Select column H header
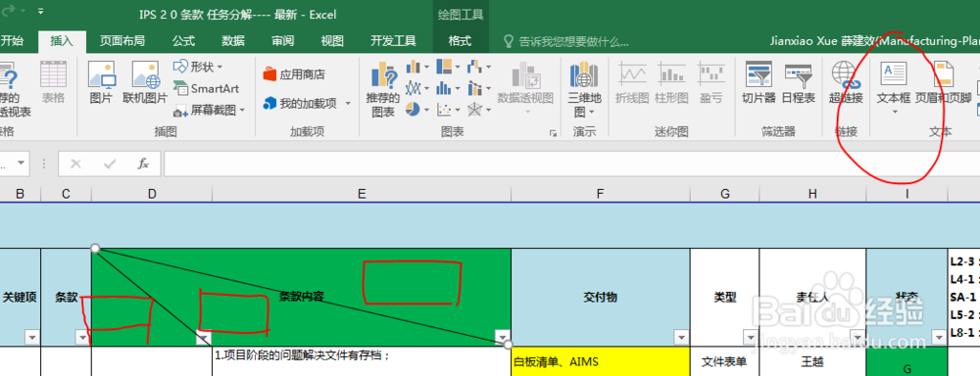Image resolution: width=980 pixels, height=376 pixels. coord(812,194)
